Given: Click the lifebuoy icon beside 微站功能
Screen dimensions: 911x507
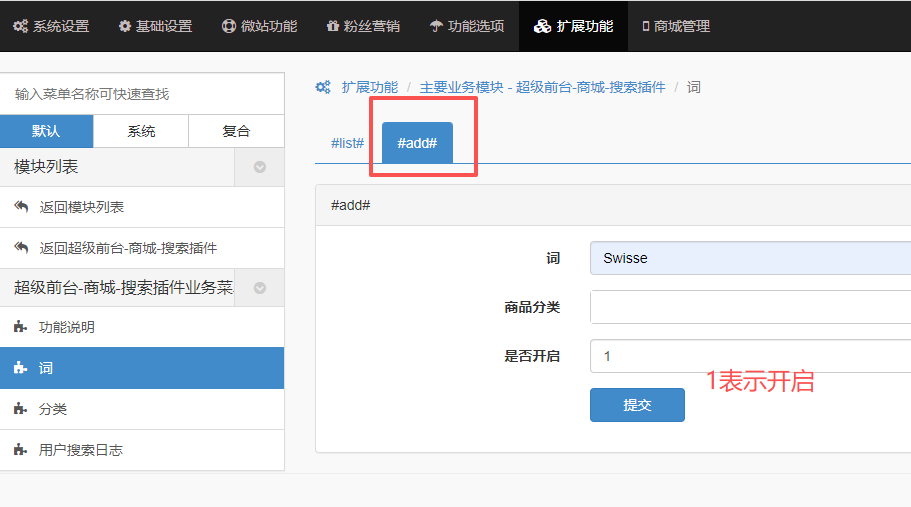Looking at the screenshot, I should pos(229,26).
